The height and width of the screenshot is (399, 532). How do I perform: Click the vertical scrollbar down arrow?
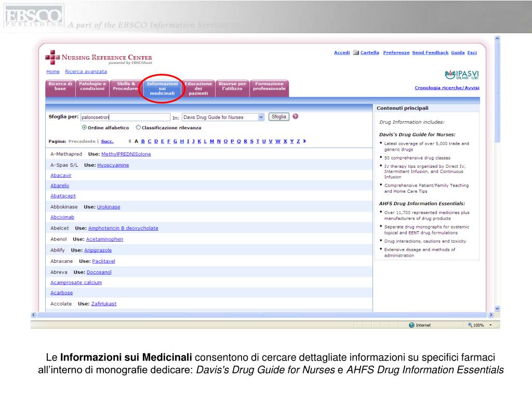click(497, 309)
